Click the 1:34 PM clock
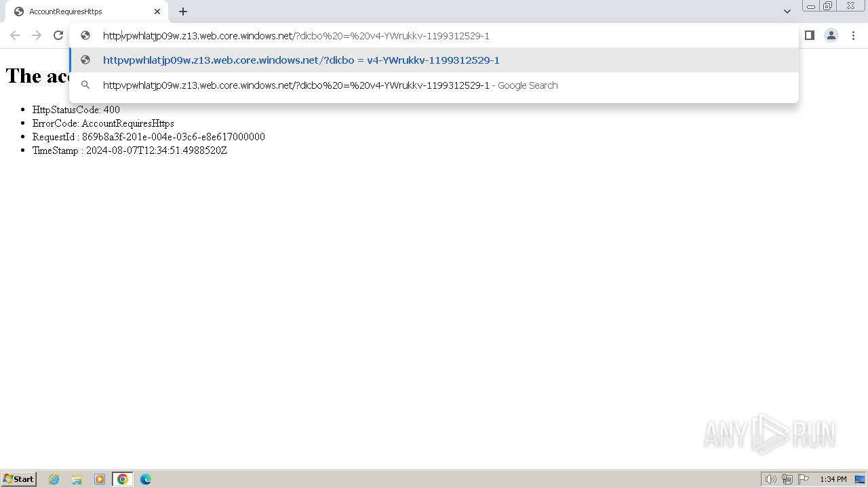 [833, 479]
